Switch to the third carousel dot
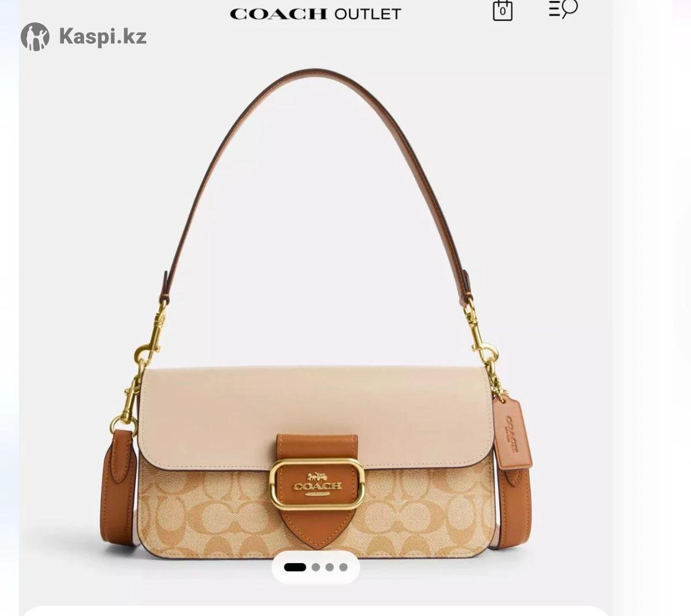The height and width of the screenshot is (616, 691). pos(329,567)
